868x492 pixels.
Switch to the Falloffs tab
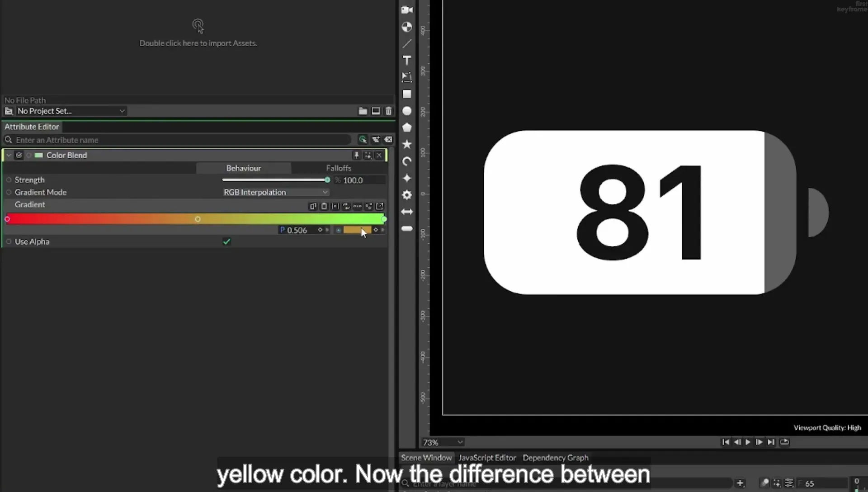[x=339, y=168]
